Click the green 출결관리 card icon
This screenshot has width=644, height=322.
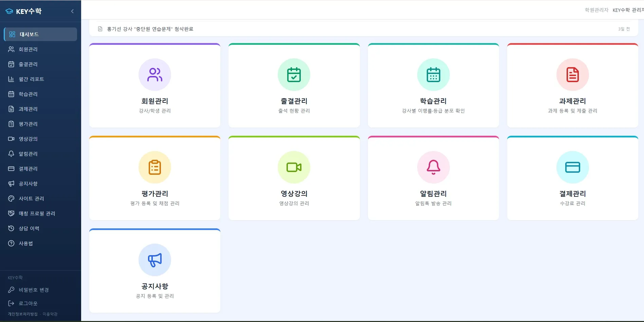[x=294, y=75]
